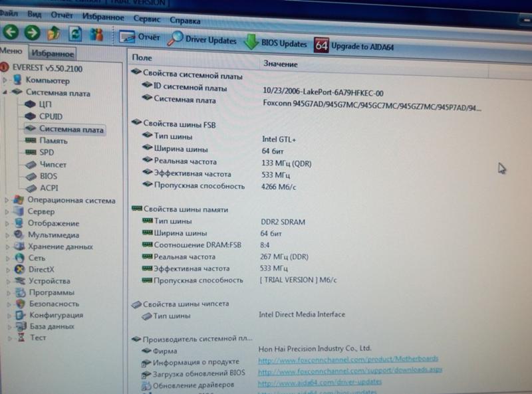Image resolution: width=532 pixels, height=394 pixels.
Task: Select SPD in the tree
Action: coord(47,152)
